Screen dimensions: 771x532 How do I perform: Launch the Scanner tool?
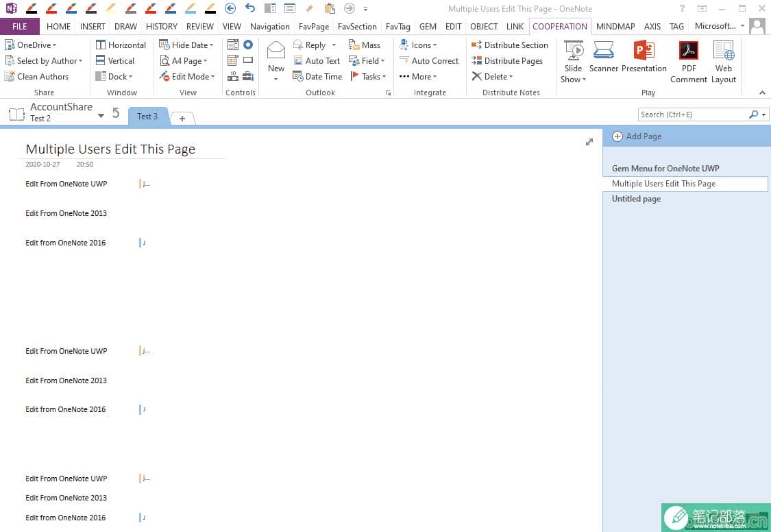pyautogui.click(x=603, y=57)
